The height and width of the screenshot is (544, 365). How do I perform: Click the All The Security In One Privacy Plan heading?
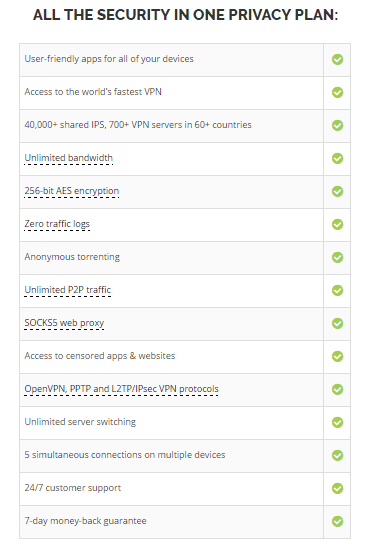(x=185, y=15)
